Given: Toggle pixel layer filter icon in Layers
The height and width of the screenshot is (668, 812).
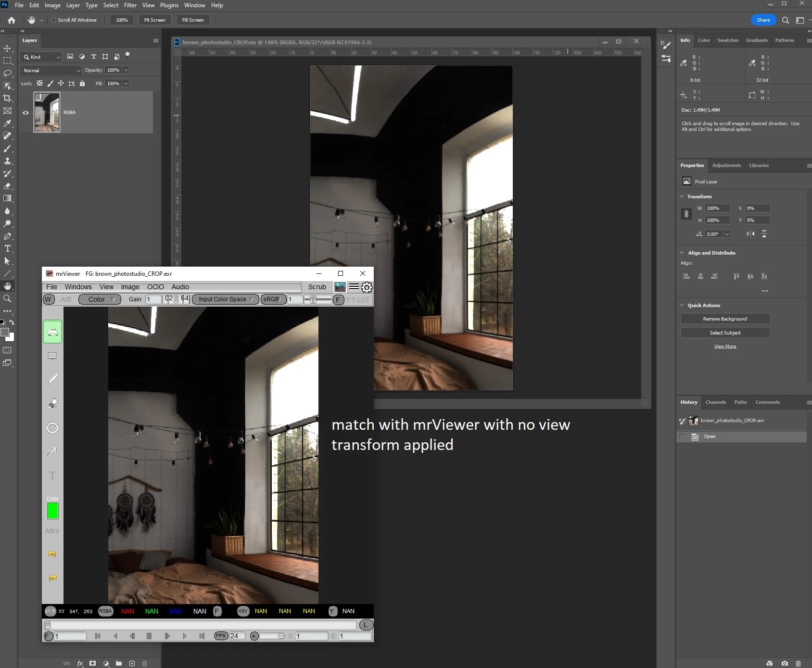Looking at the screenshot, I should [70, 57].
